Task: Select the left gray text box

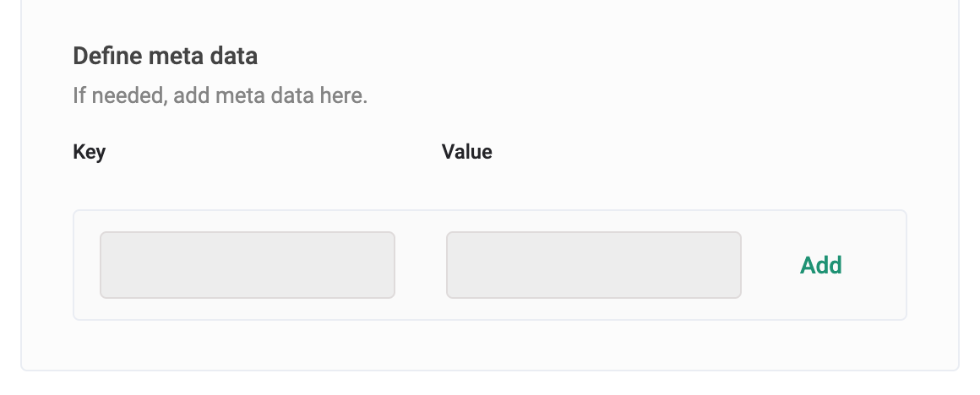Action: 248,265
